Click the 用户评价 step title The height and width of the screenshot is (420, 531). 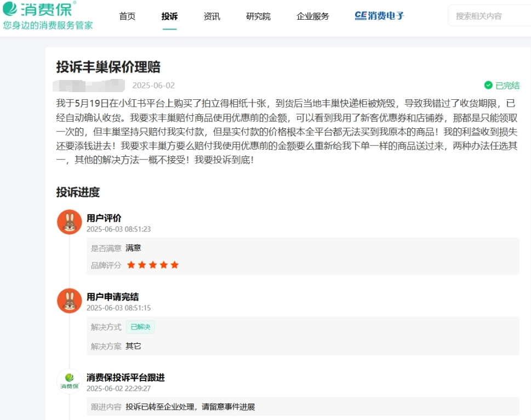104,218
